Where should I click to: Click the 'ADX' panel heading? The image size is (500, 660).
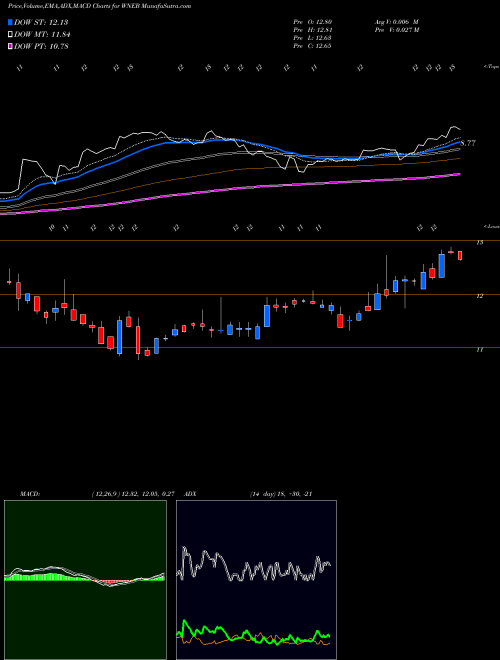pos(191,494)
